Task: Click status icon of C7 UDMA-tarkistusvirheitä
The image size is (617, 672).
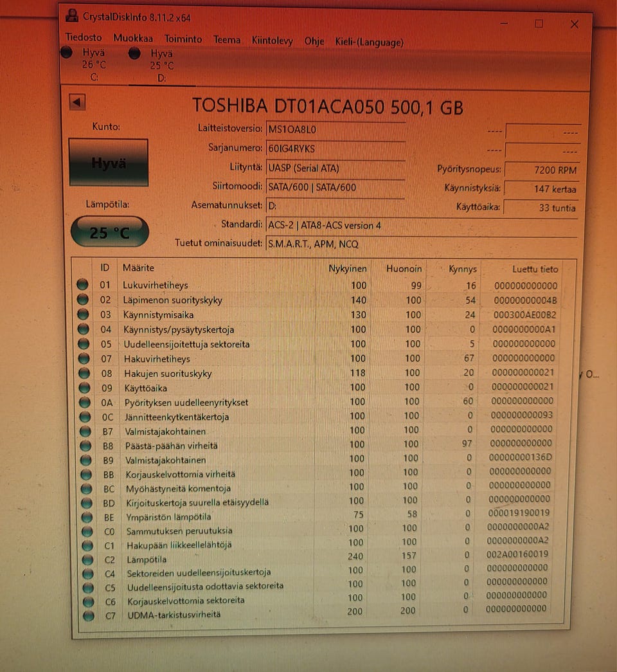Action: 89,616
